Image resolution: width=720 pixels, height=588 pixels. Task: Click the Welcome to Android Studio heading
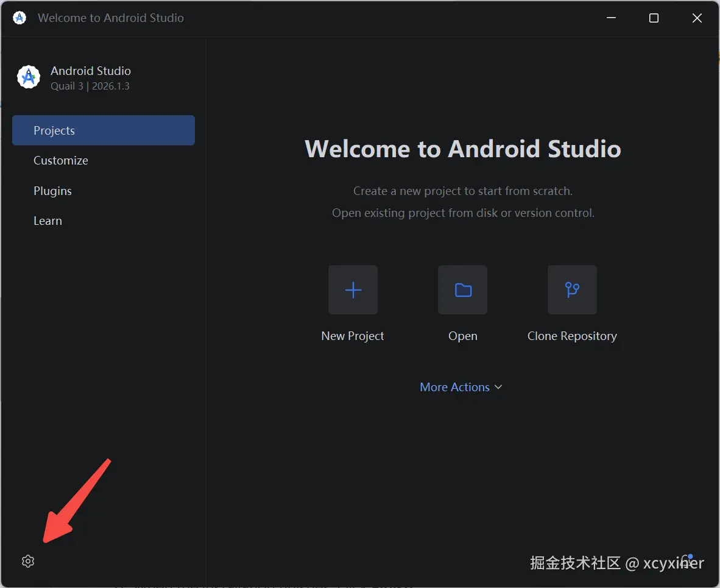click(463, 149)
